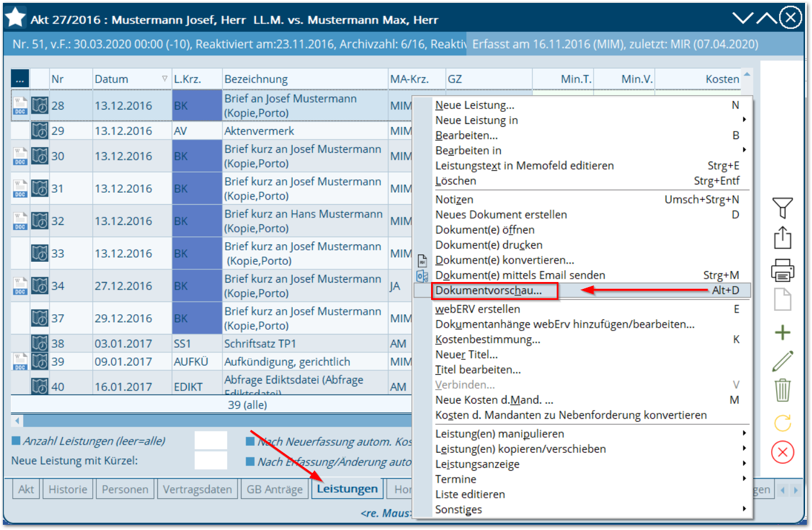Image resolution: width=812 pixels, height=530 pixels.
Task: Click tab strip scroll-left arrow
Action: (783, 490)
